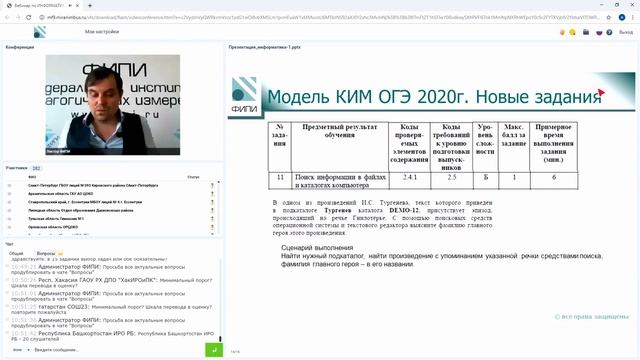
Task: Click status icon for Санкт-Петербург participant
Action: coord(212,185)
